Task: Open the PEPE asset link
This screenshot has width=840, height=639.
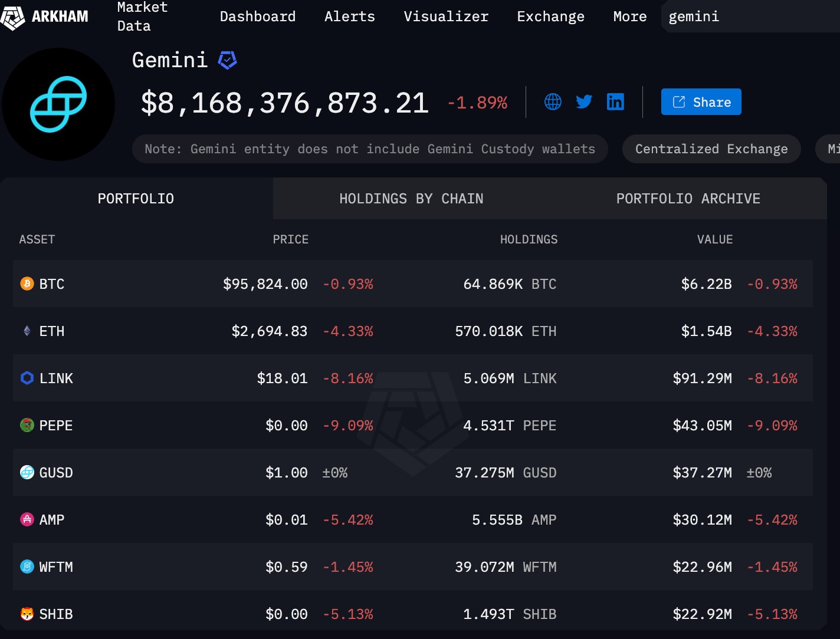Action: point(56,426)
